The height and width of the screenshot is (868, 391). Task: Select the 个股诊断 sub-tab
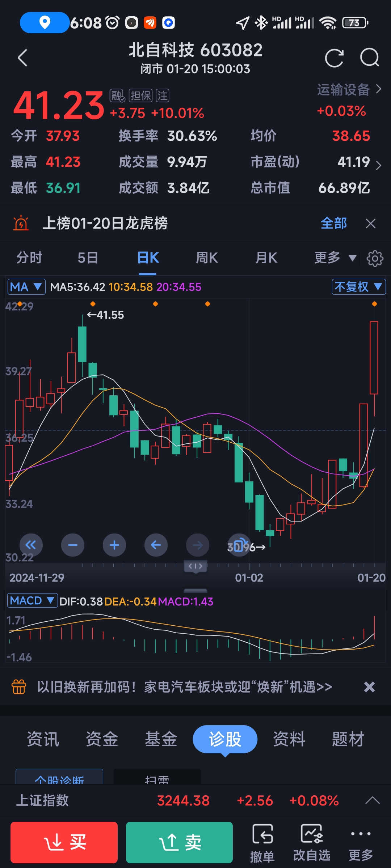pyautogui.click(x=59, y=777)
